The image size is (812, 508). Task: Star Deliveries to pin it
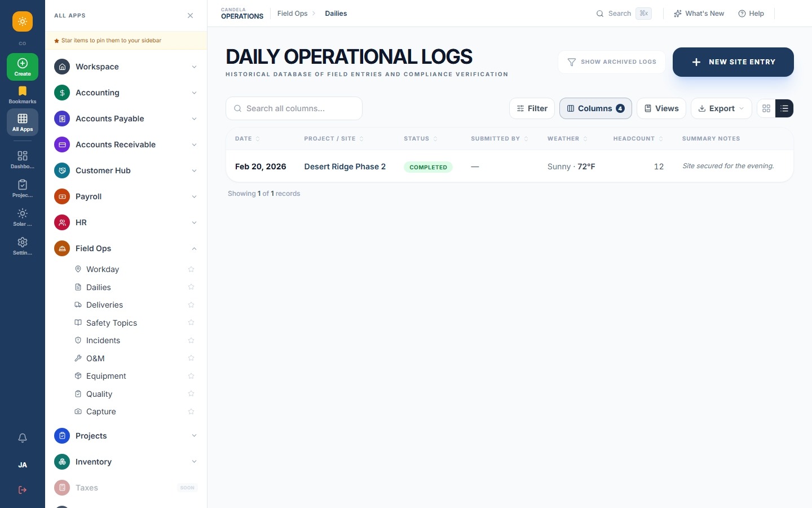tap(191, 305)
